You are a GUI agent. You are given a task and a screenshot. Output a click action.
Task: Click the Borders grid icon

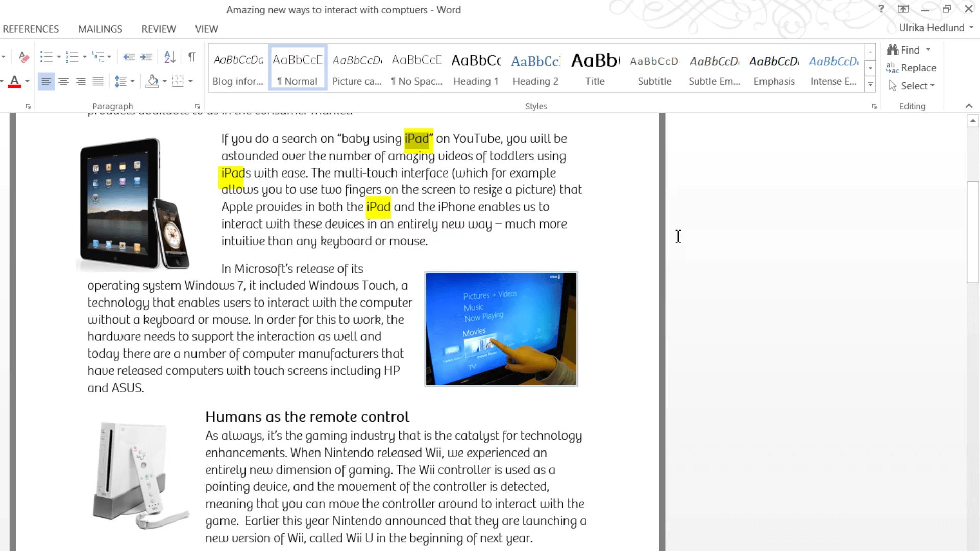point(178,81)
